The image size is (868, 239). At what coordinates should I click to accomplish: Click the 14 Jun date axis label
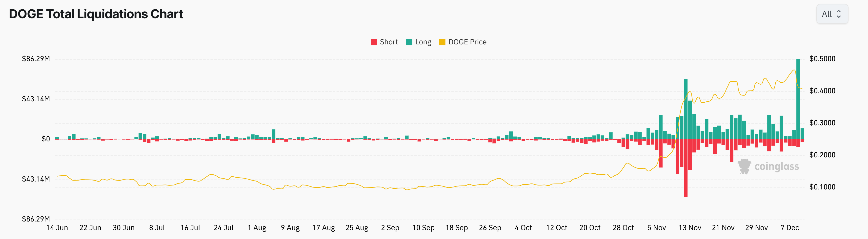[57, 228]
